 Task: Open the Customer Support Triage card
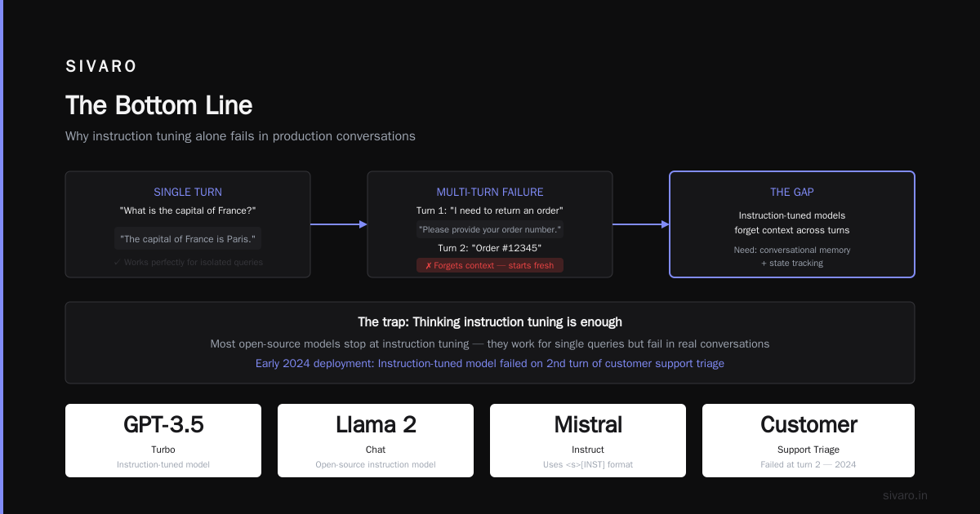pos(808,441)
